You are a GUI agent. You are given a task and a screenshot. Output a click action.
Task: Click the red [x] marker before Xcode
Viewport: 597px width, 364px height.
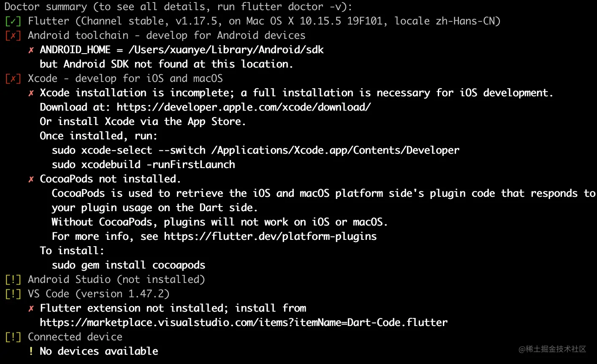(13, 79)
